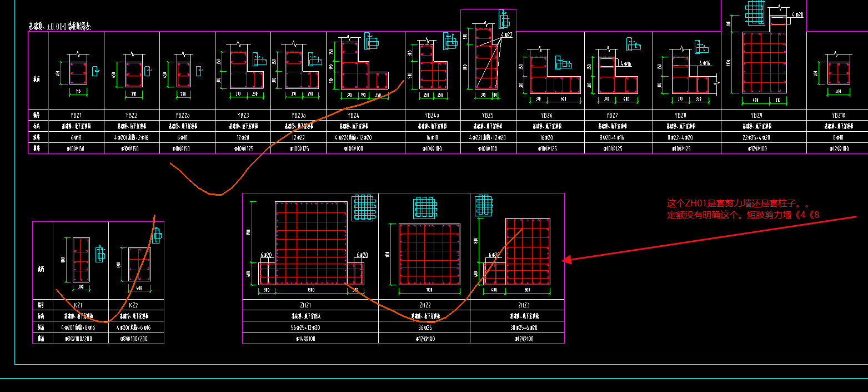
Task: Pick the YBZ2 column section drawing
Action: coord(134,74)
